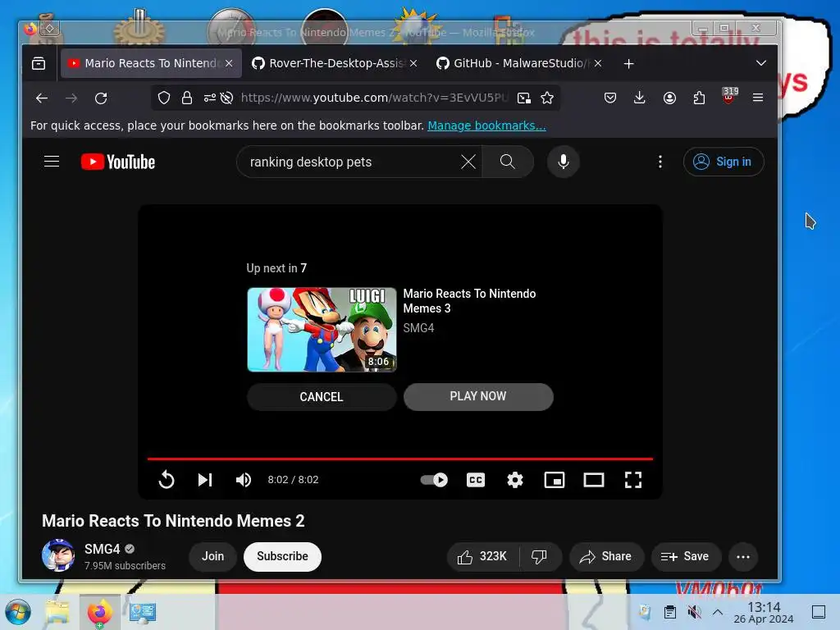Click the URL address field

[x=374, y=98]
